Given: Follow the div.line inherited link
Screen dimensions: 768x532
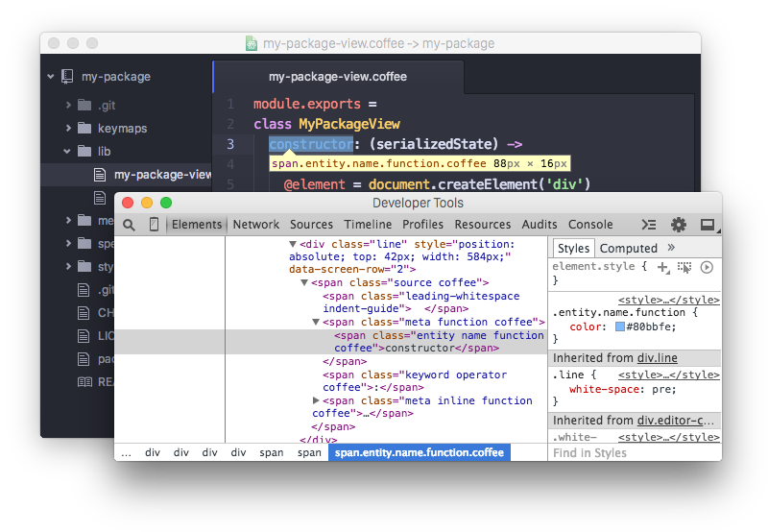Looking at the screenshot, I should [657, 358].
